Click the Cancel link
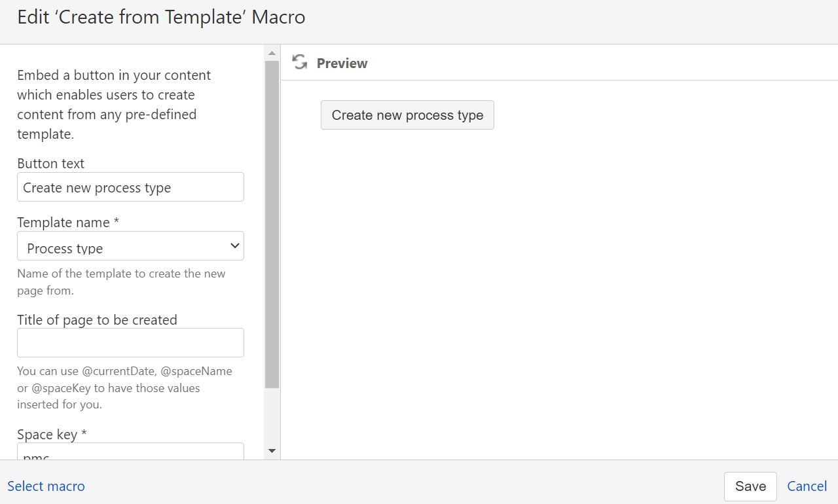Screen dimensions: 838x504 click(807, 486)
